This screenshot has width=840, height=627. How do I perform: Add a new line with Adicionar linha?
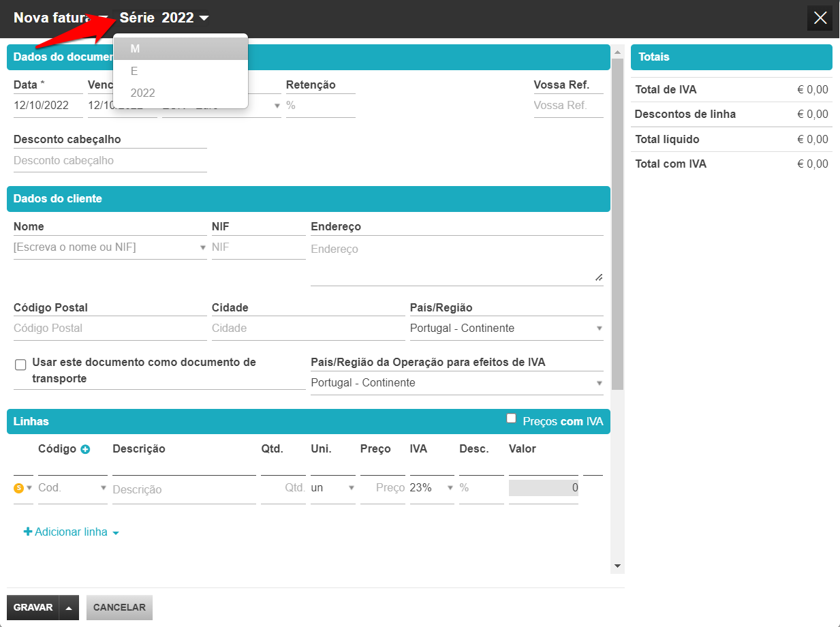tap(72, 532)
